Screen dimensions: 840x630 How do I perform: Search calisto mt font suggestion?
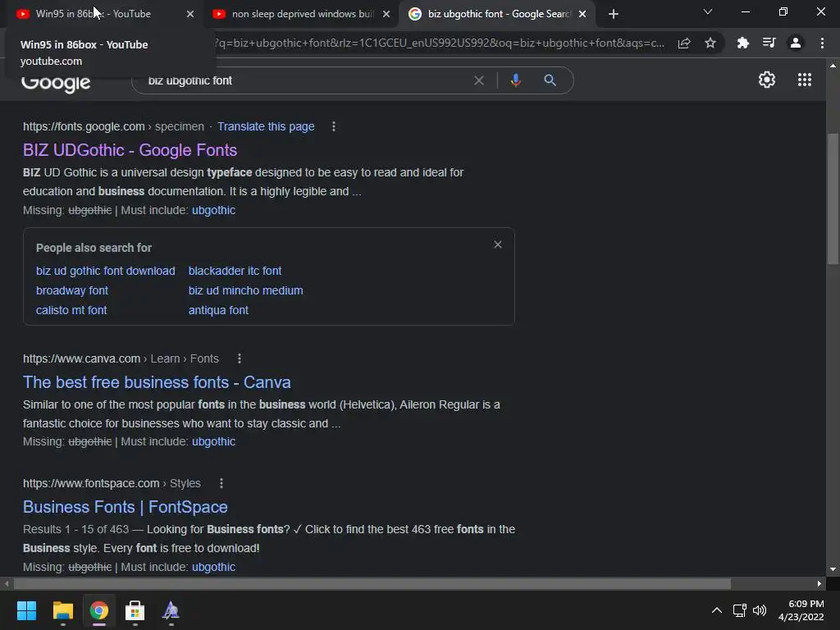[x=71, y=310]
